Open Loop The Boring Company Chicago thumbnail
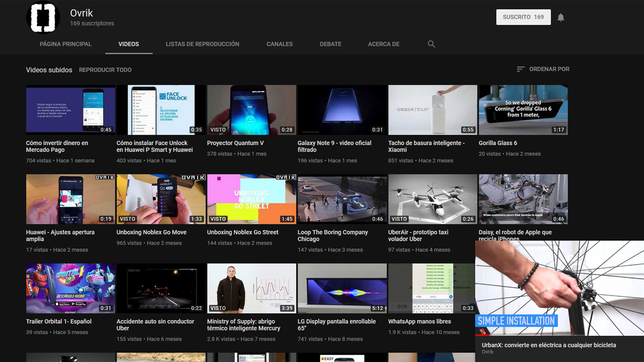The width and height of the screenshot is (644, 362). click(x=342, y=199)
